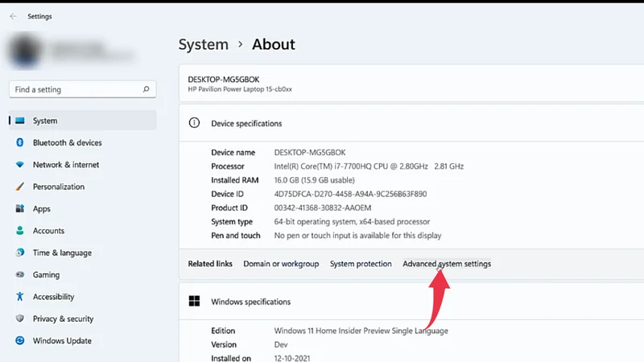This screenshot has height=362, width=644.
Task: Open System protection link
Action: coord(361,264)
